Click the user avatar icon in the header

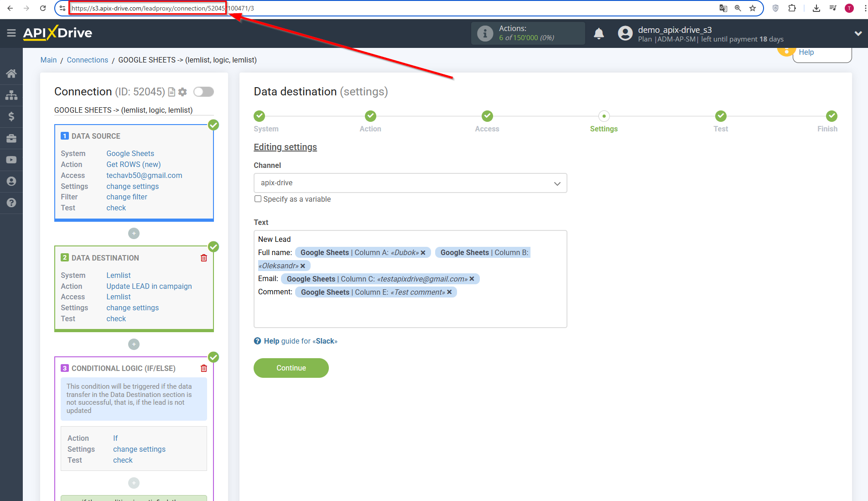(x=625, y=33)
